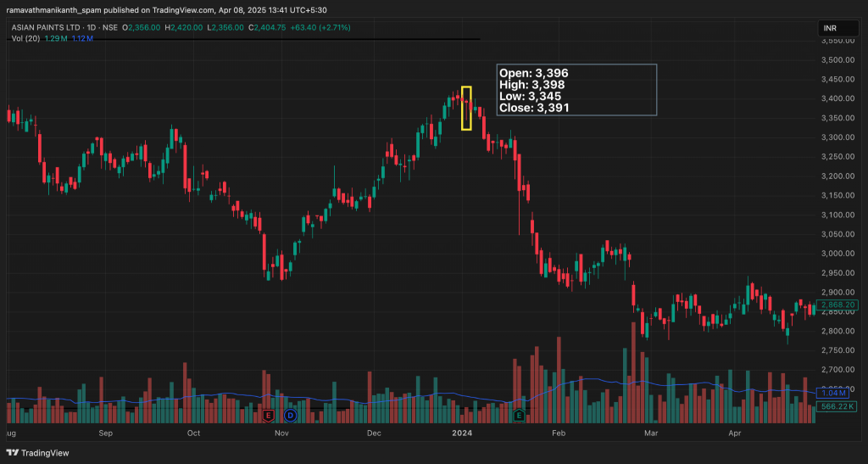This screenshot has width=868, height=464.
Task: Click the high value H2,420.00 in legend
Action: 183,27
